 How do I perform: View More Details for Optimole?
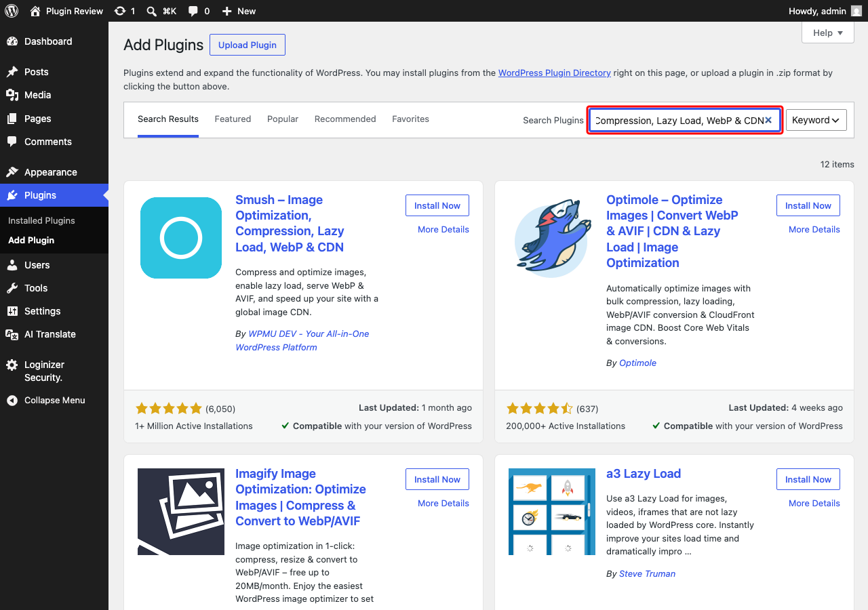814,230
